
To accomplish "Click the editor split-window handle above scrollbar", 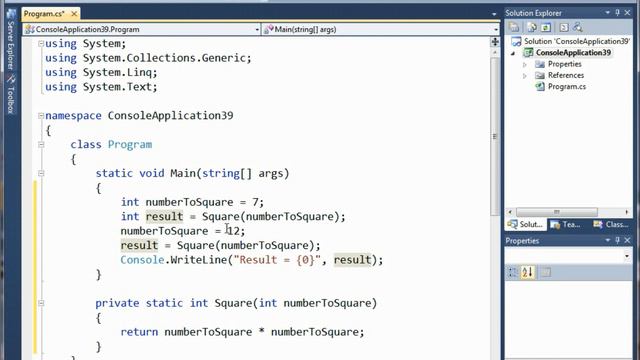I will [495, 42].
